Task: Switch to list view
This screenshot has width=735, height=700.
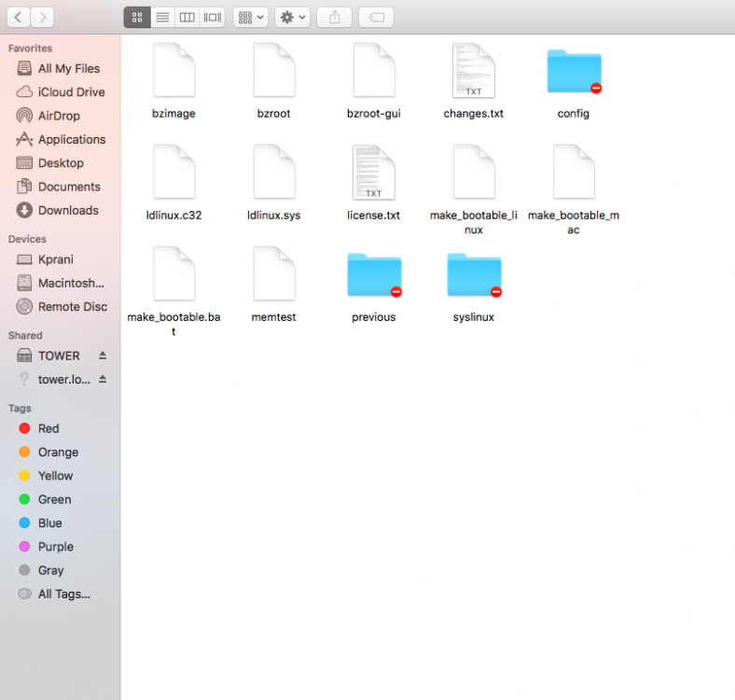Action: click(x=162, y=18)
